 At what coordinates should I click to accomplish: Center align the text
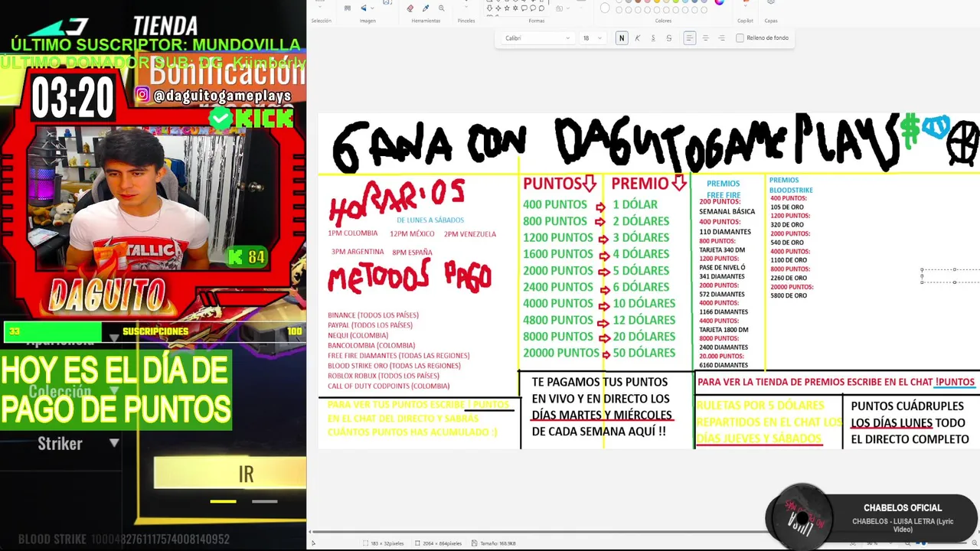tap(705, 38)
